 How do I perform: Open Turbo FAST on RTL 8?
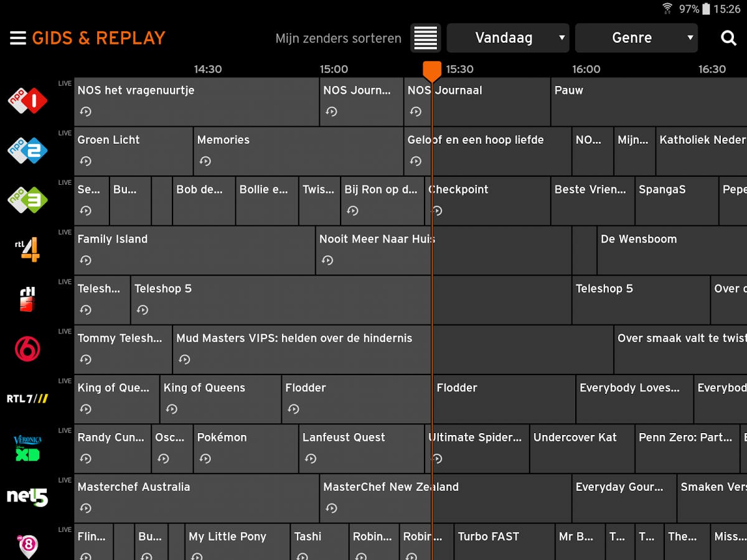coord(504,542)
